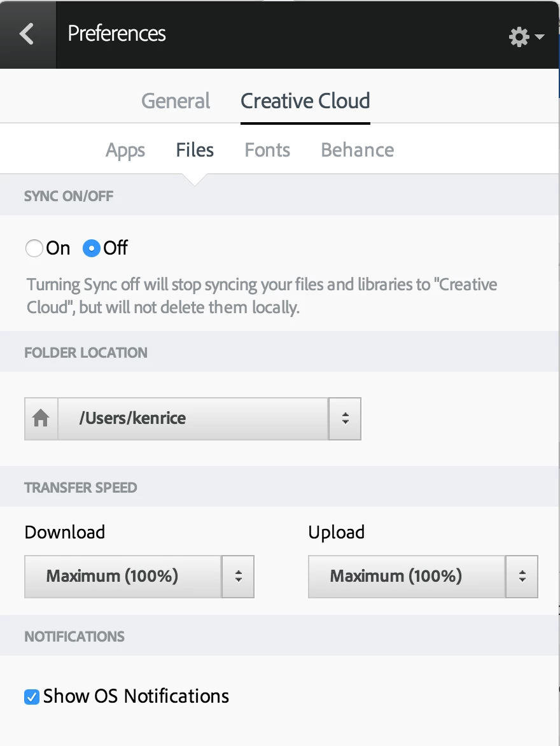The image size is (560, 746).
Task: Click the Upload dropdown stepper arrows
Action: [x=522, y=576]
